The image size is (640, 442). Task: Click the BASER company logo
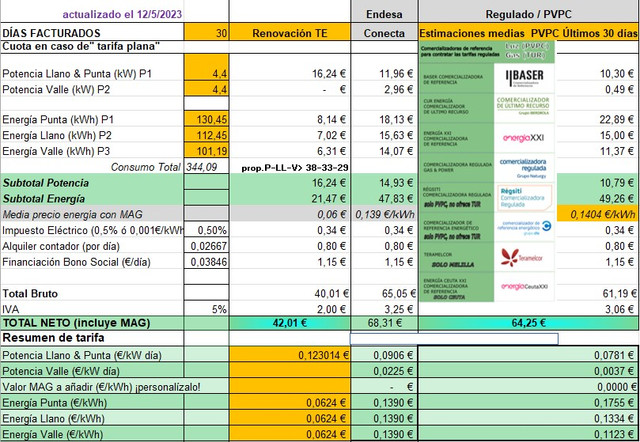coord(524,78)
